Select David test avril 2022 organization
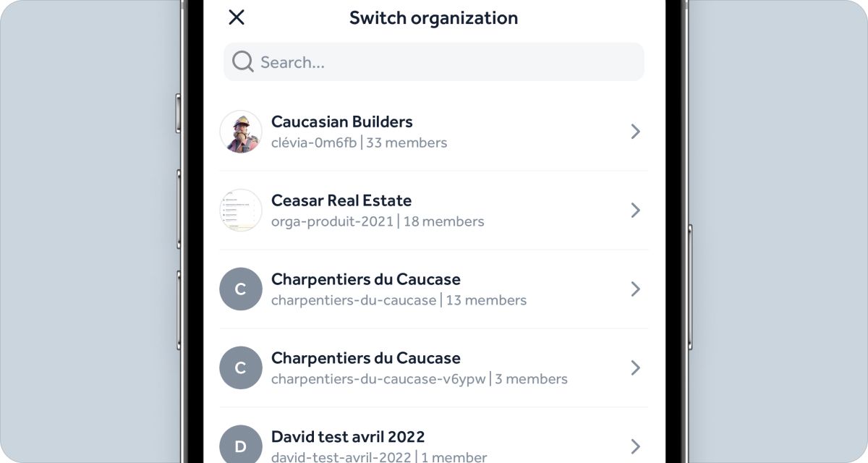This screenshot has width=868, height=463. [348, 437]
